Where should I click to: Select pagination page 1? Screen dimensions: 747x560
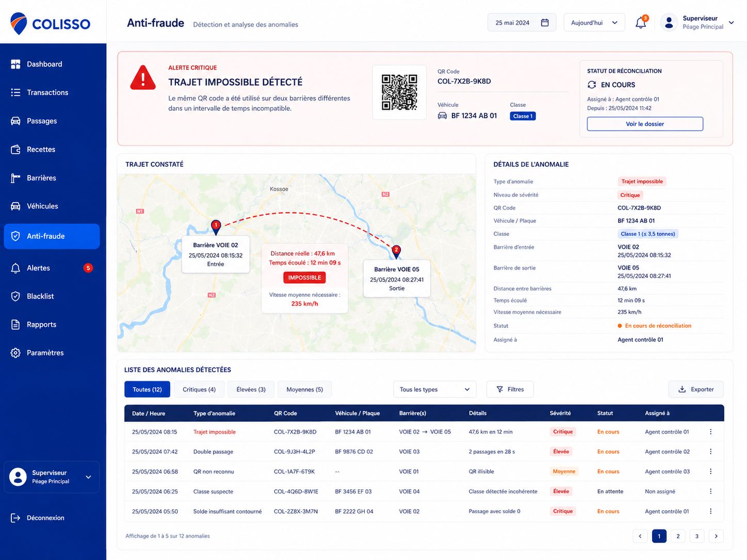coord(659,536)
